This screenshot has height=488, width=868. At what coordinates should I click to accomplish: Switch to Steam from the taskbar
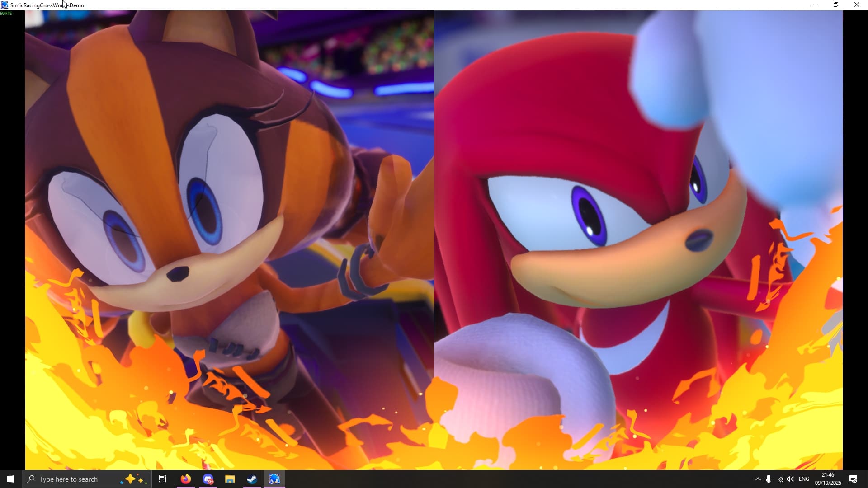(252, 479)
